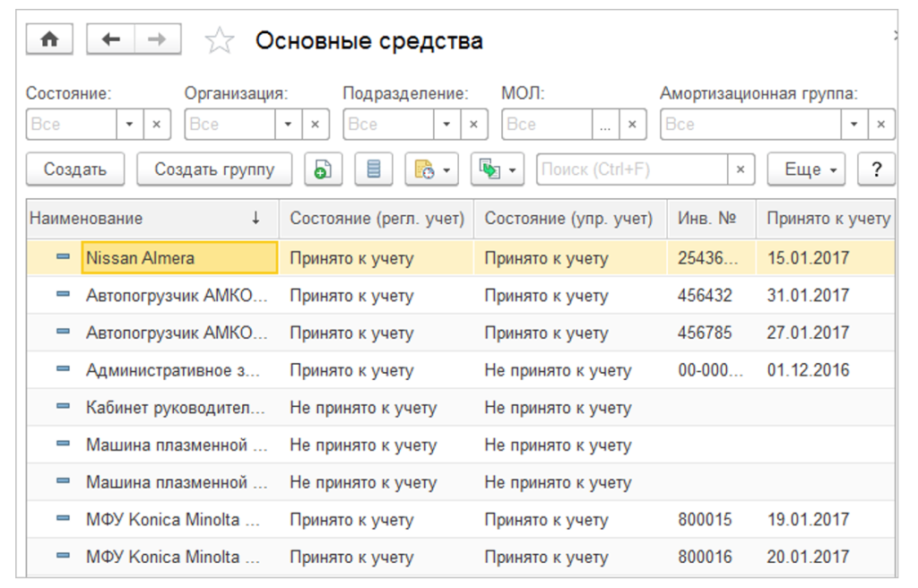
Task: Open document-with-clock toolbar dropdown
Action: tap(431, 169)
